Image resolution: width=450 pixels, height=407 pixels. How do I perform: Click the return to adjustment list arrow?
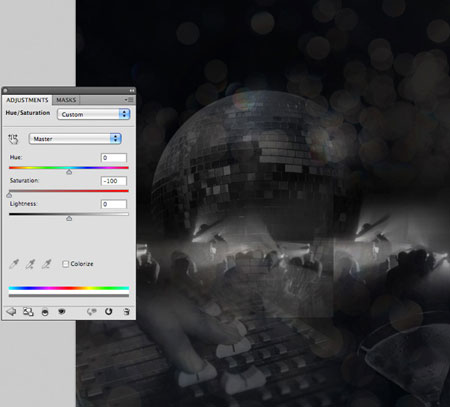(11, 311)
